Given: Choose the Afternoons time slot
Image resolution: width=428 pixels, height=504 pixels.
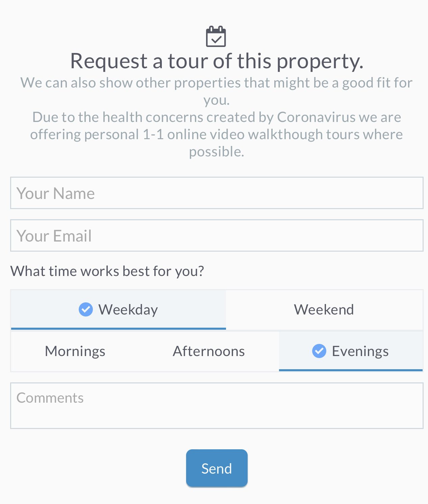Looking at the screenshot, I should click(209, 351).
